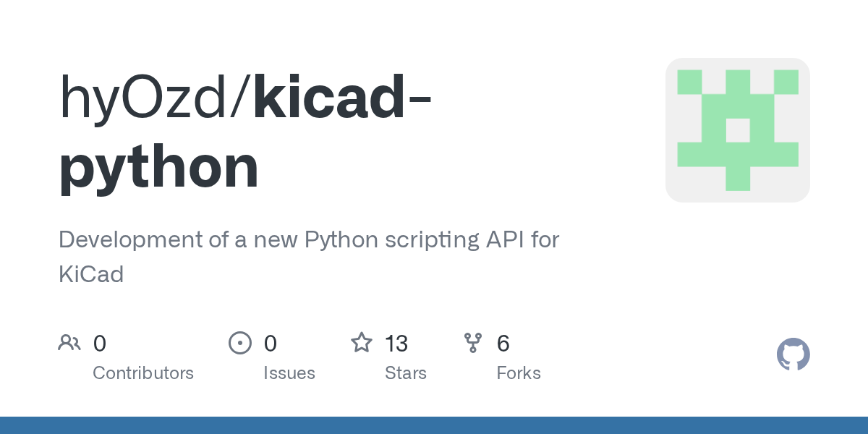Select the description line starting with Development

(x=309, y=240)
